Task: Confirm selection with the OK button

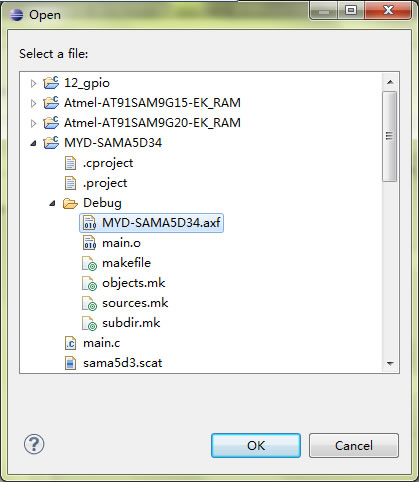Action: pyautogui.click(x=256, y=445)
